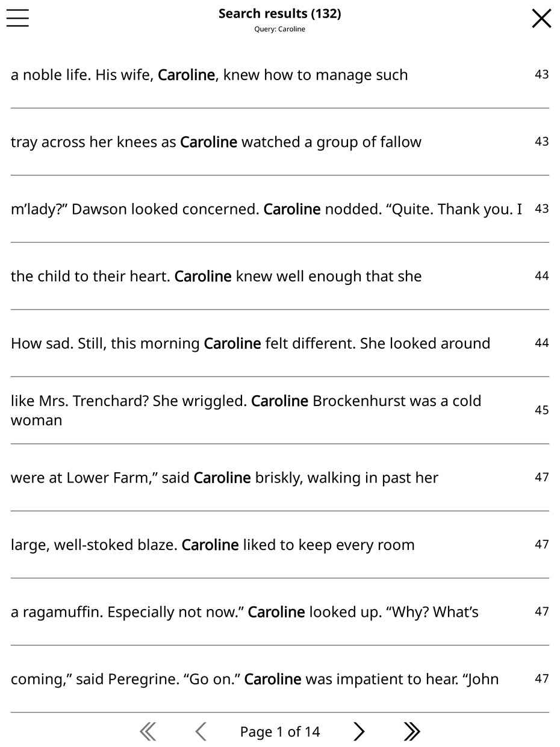Image resolution: width=560 pixels, height=747 pixels.
Task: Open result "Caroline was impatient to hear"
Action: [x=254, y=680]
